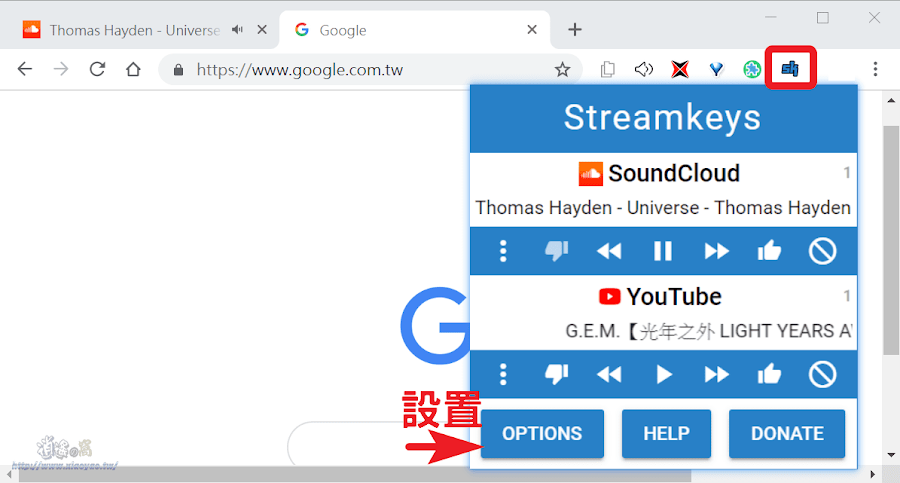The width and height of the screenshot is (900, 483).
Task: Pause the SoundCloud track
Action: (662, 251)
